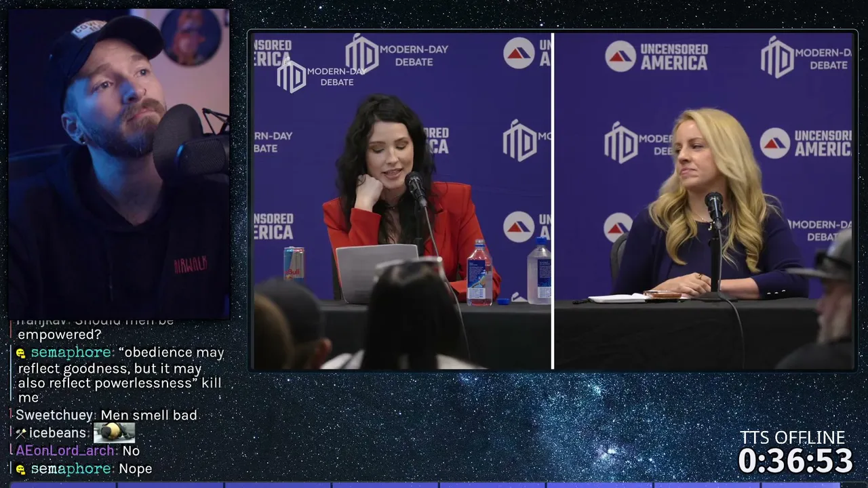Screen dimensions: 868x488
Task: Open semaphore's profile from the obedience quote message
Action: point(71,352)
